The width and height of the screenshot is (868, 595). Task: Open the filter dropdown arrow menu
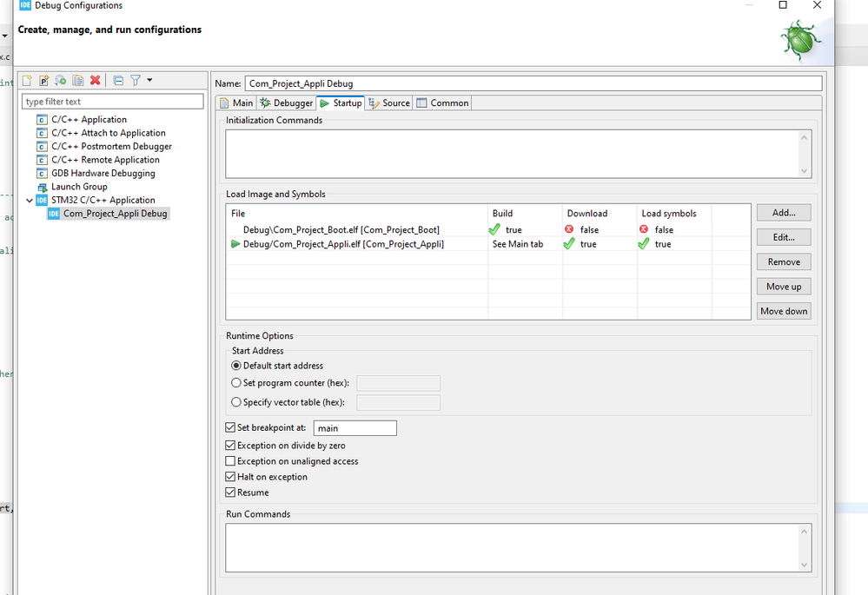[149, 81]
